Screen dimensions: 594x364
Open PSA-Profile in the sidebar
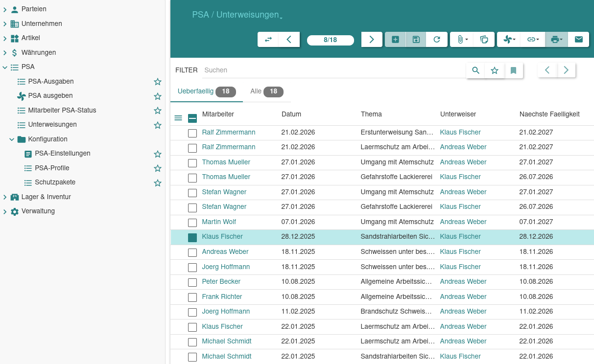click(52, 168)
